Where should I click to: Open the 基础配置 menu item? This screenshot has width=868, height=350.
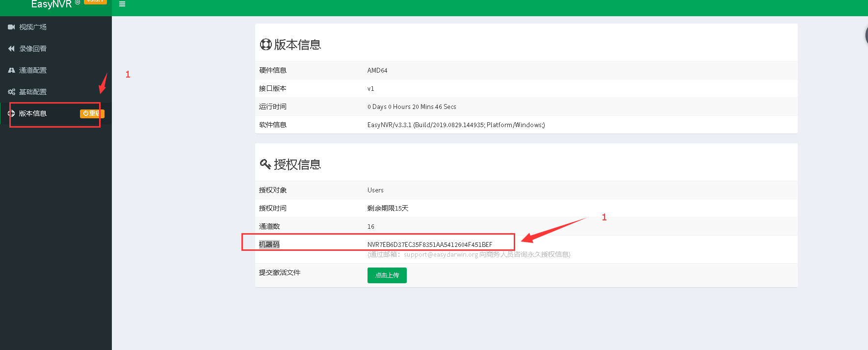(x=56, y=92)
